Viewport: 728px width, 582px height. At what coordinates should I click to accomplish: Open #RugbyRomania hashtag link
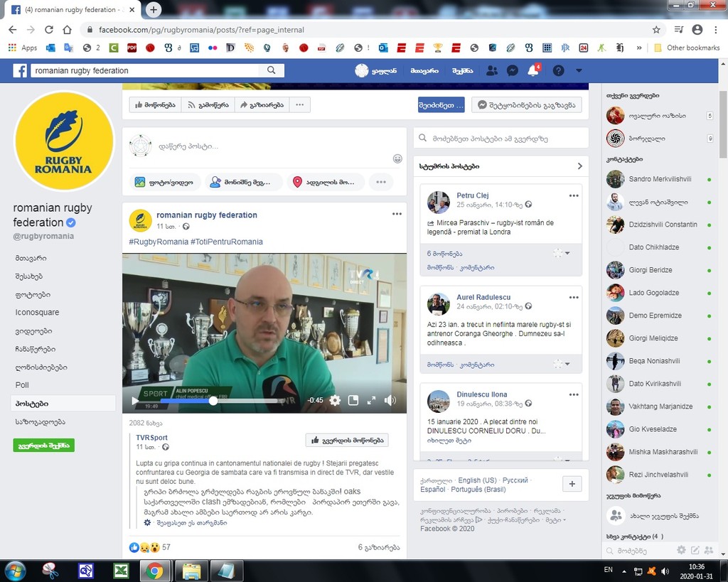tap(159, 242)
